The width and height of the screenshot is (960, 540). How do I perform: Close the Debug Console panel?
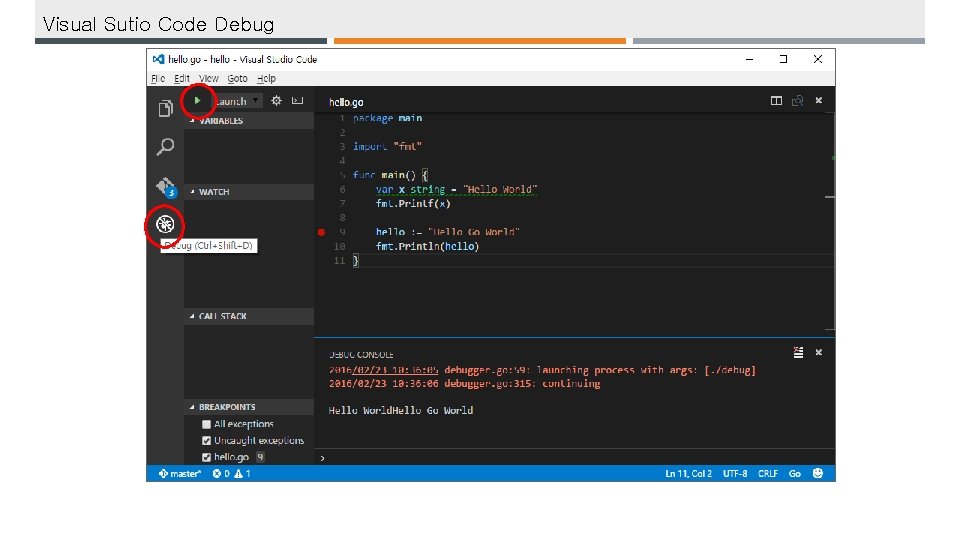tap(819, 353)
